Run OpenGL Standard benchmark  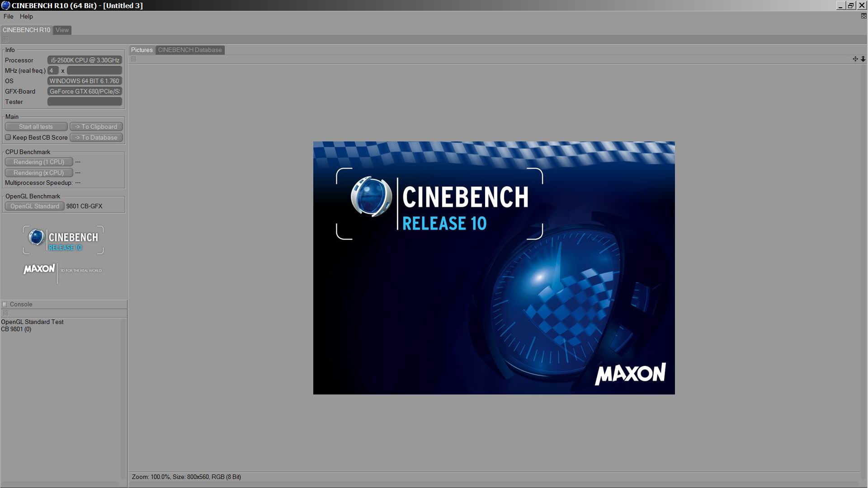35,206
